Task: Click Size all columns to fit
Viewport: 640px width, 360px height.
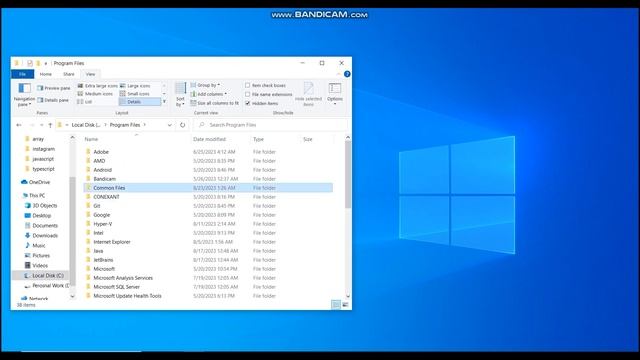Action: [x=214, y=103]
